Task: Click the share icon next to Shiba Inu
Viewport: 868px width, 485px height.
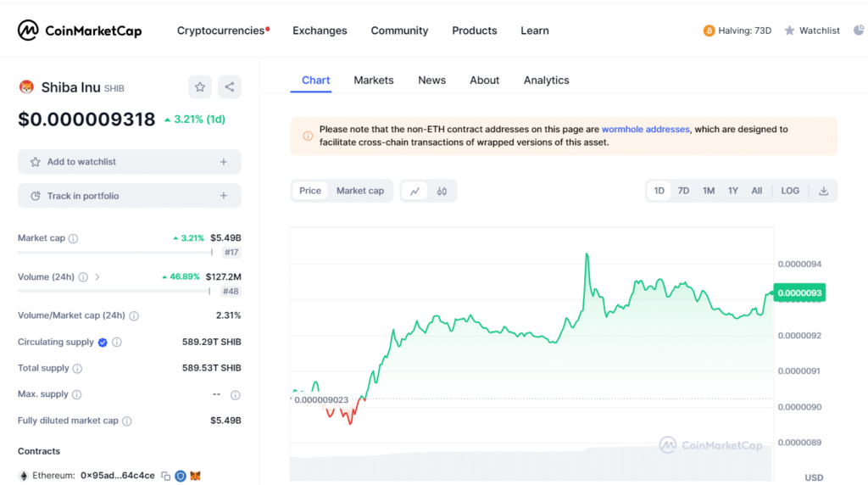Action: pyautogui.click(x=229, y=86)
